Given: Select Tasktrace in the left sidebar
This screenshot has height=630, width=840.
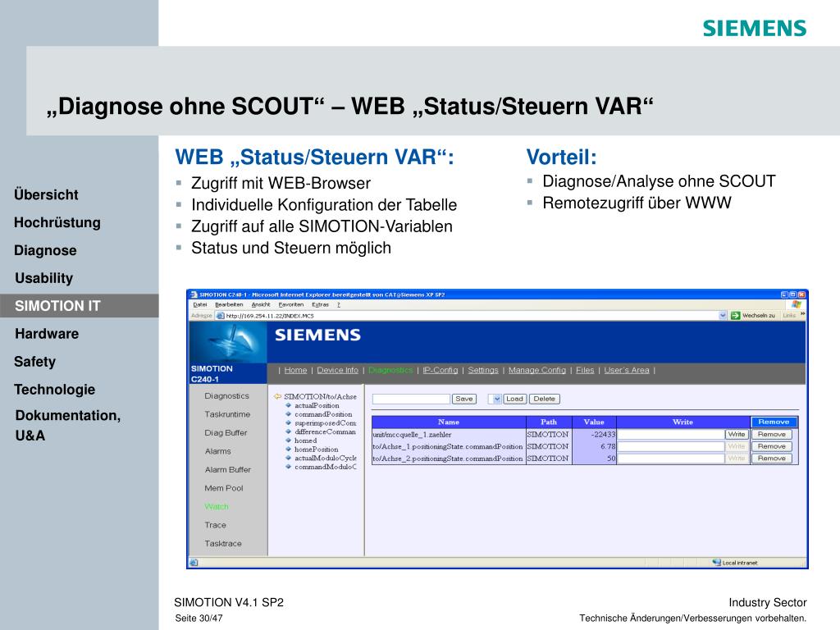Looking at the screenshot, I should pos(223,544).
